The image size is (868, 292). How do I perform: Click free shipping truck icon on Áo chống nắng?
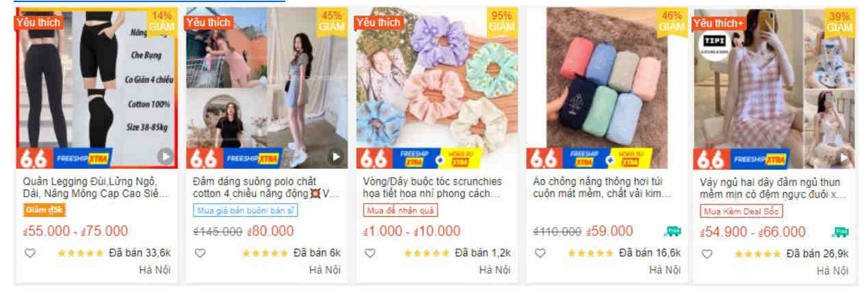click(x=672, y=231)
